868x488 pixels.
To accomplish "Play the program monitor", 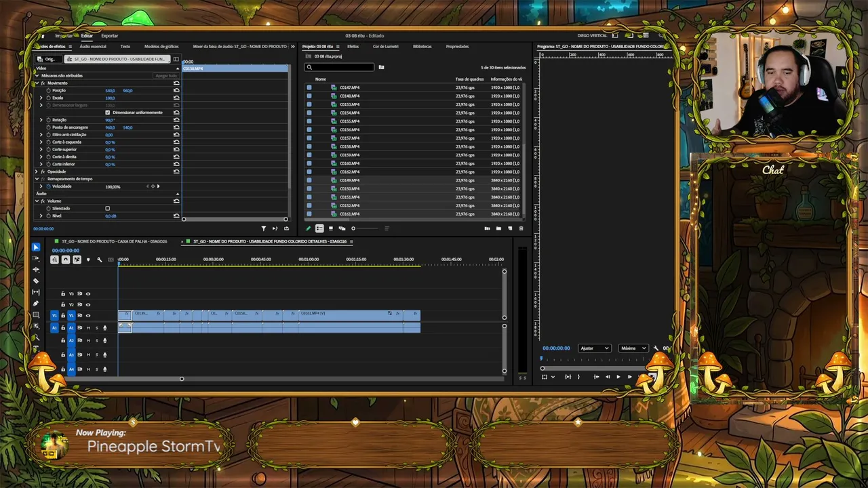I will click(618, 377).
